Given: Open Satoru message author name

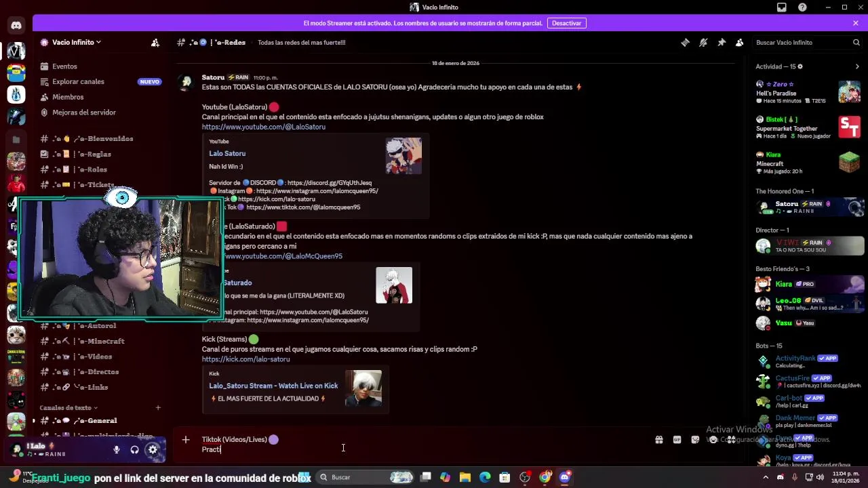Looking at the screenshot, I should [x=213, y=77].
